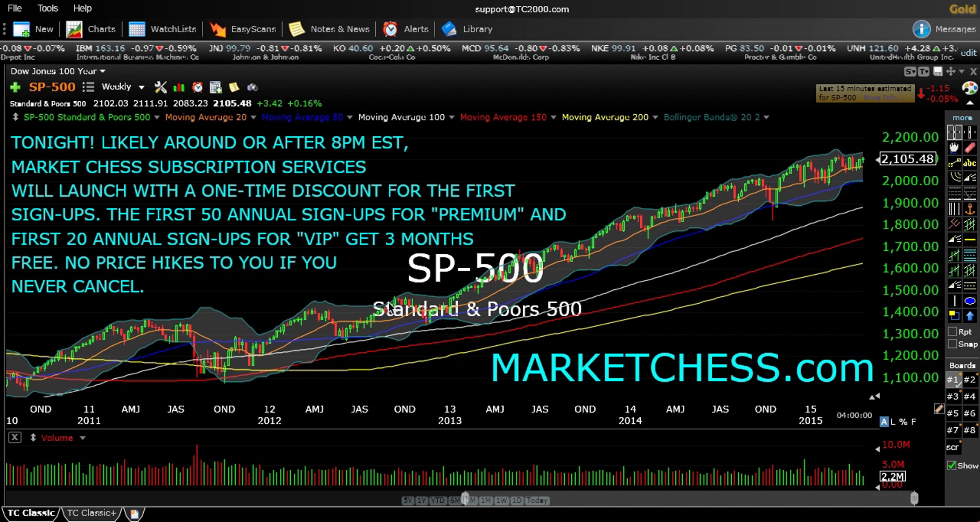Switch to drawing board #2
The image size is (980, 522).
click(970, 380)
